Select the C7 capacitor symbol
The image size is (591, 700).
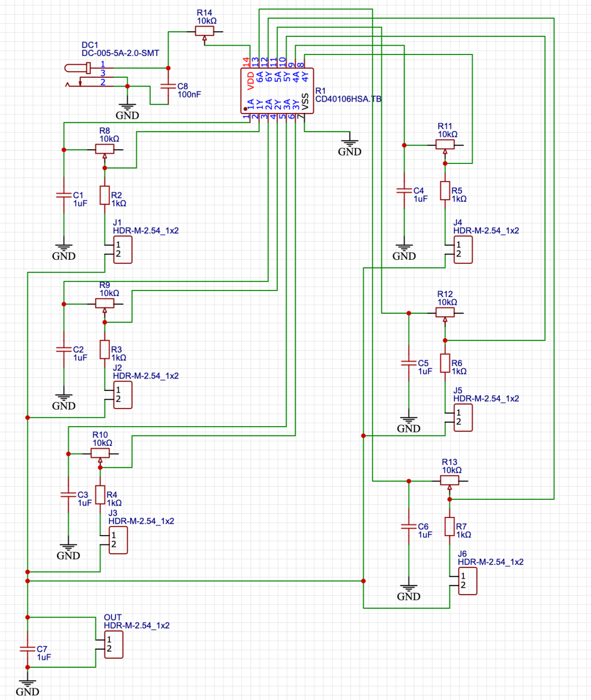point(27,649)
